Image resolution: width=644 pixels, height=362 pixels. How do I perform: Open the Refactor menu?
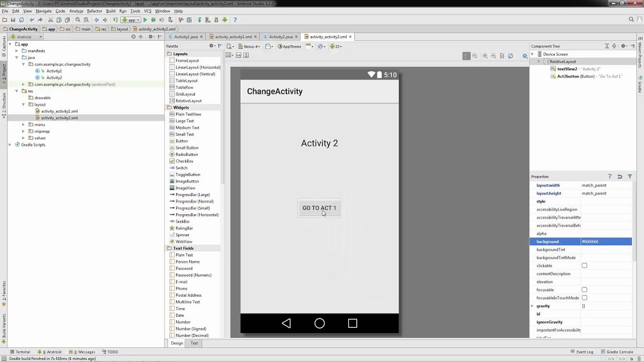pyautogui.click(x=95, y=11)
